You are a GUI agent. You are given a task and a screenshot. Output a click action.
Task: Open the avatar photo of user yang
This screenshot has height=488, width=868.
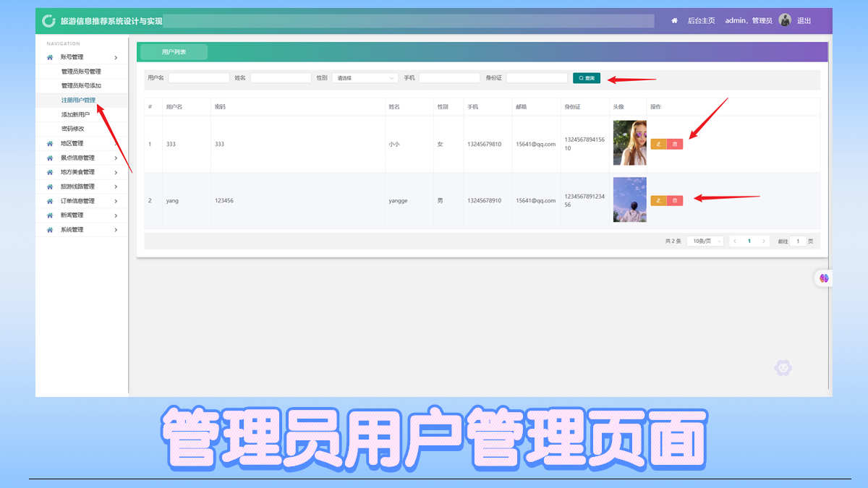pyautogui.click(x=630, y=200)
